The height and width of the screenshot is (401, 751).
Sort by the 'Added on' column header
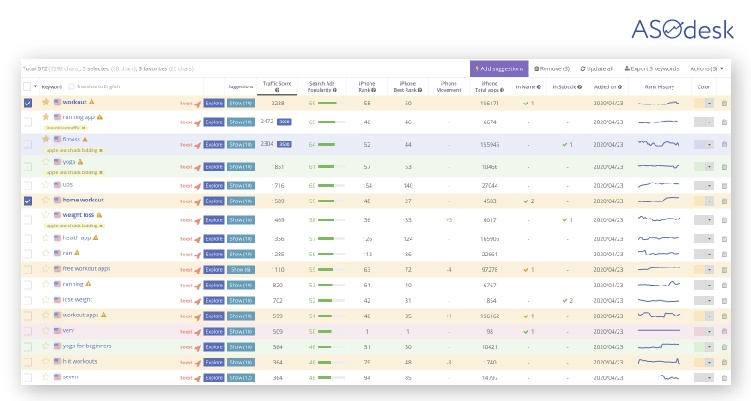606,86
